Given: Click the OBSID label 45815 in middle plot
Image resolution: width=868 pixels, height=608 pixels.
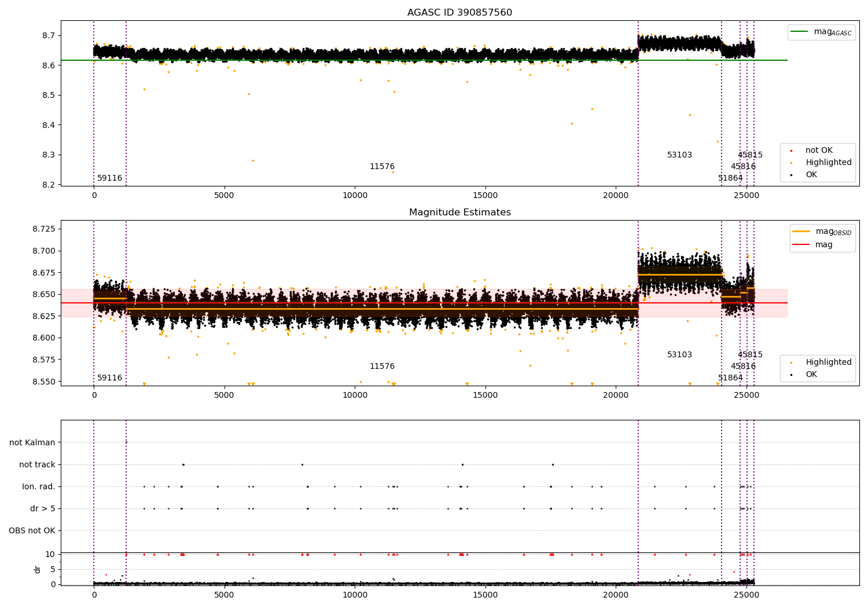Looking at the screenshot, I should pyautogui.click(x=750, y=355).
